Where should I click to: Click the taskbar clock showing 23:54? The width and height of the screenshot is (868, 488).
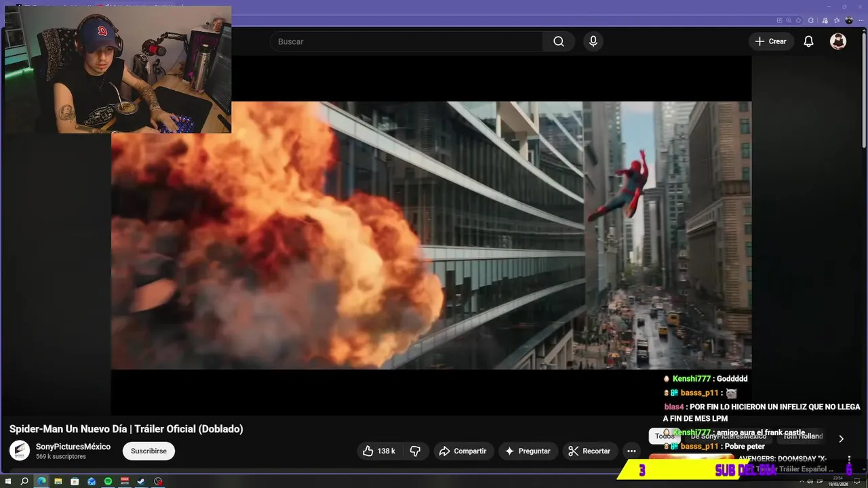838,481
